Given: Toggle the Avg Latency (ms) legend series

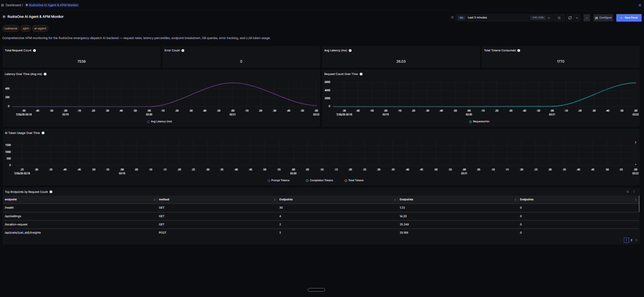Looking at the screenshot, I should (x=160, y=122).
